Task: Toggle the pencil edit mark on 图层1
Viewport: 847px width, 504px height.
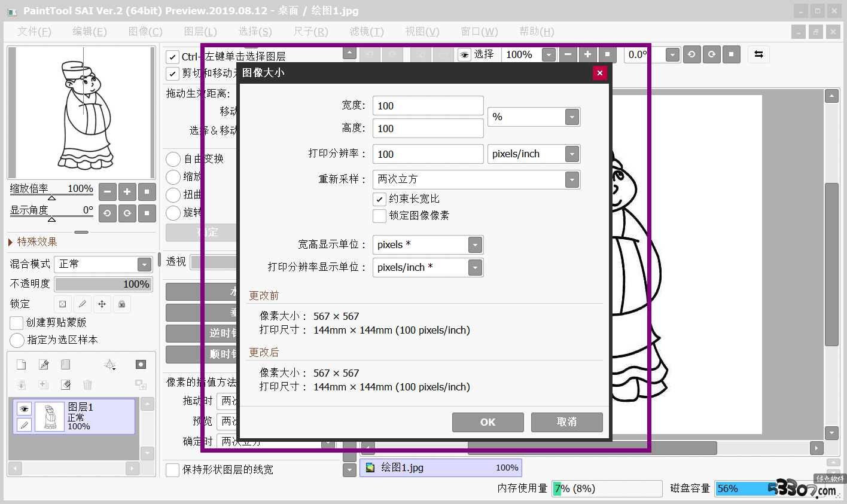Action: pyautogui.click(x=24, y=424)
